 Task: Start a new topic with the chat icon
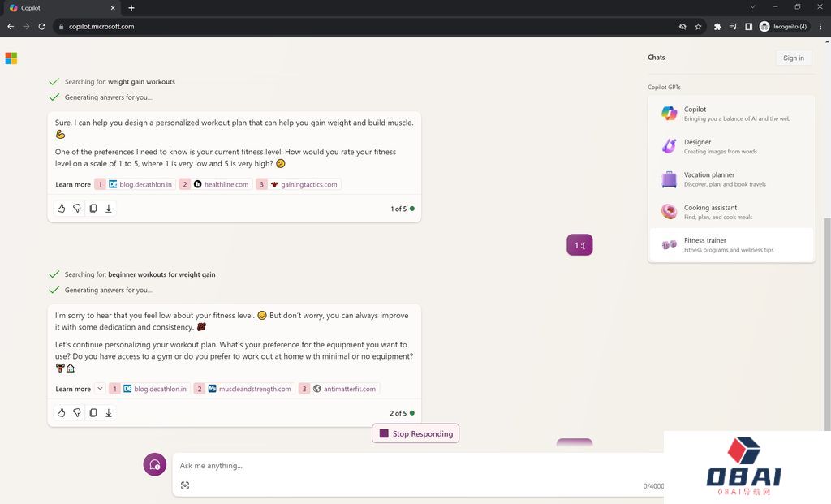[154, 465]
